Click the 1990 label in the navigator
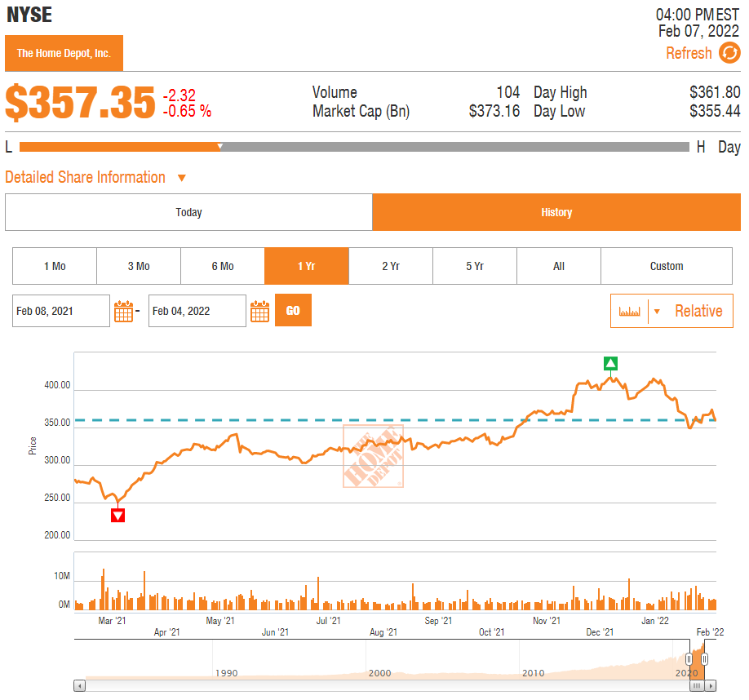Viewport: 749px width, 700px height. pos(227,673)
